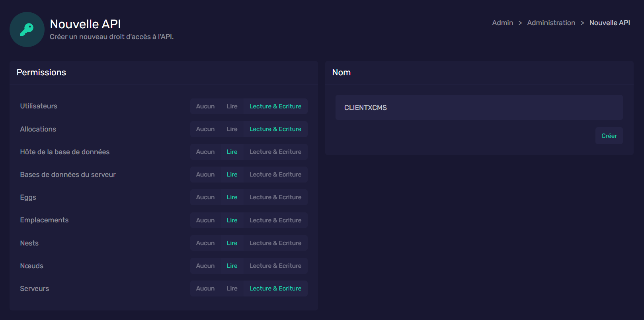This screenshot has width=644, height=320.
Task: Set Allocations to Lecture & Ecriture
Action: [275, 129]
